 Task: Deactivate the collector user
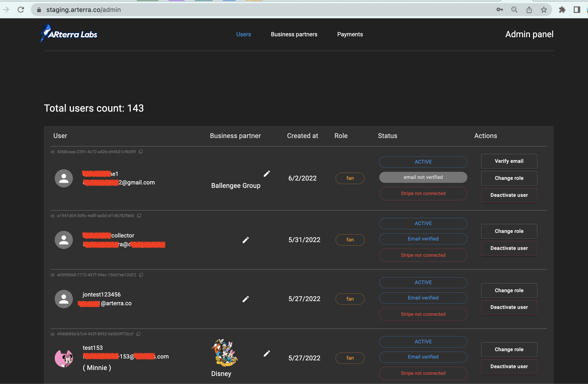click(x=509, y=248)
